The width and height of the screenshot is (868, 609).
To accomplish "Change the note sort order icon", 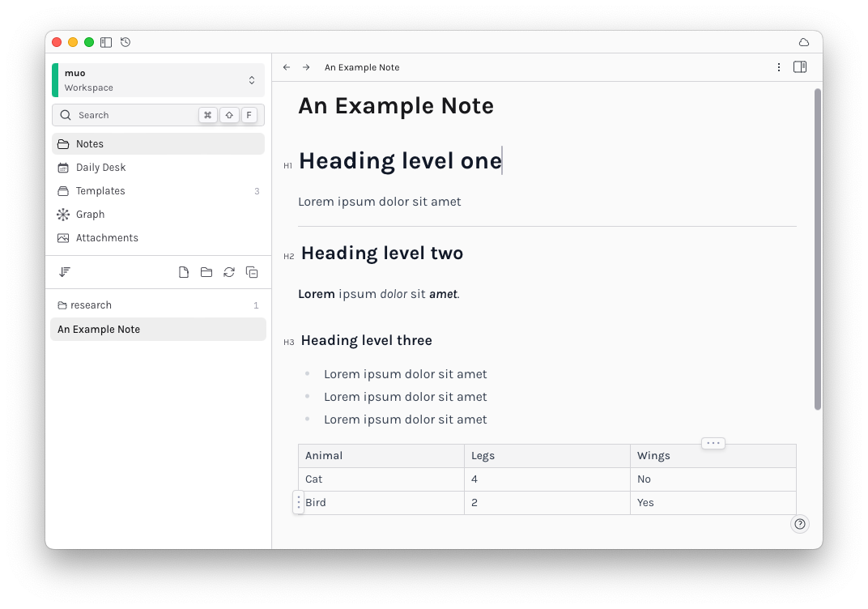I will click(64, 272).
